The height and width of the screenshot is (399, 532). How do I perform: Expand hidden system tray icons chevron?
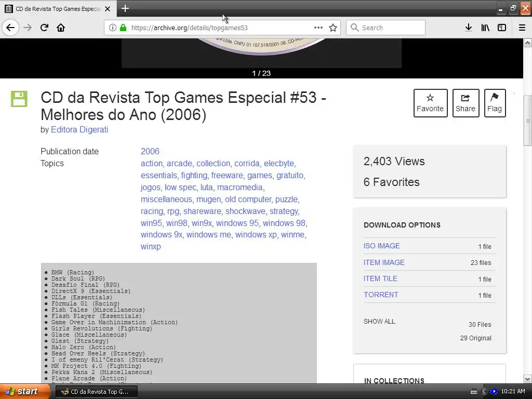point(484,392)
